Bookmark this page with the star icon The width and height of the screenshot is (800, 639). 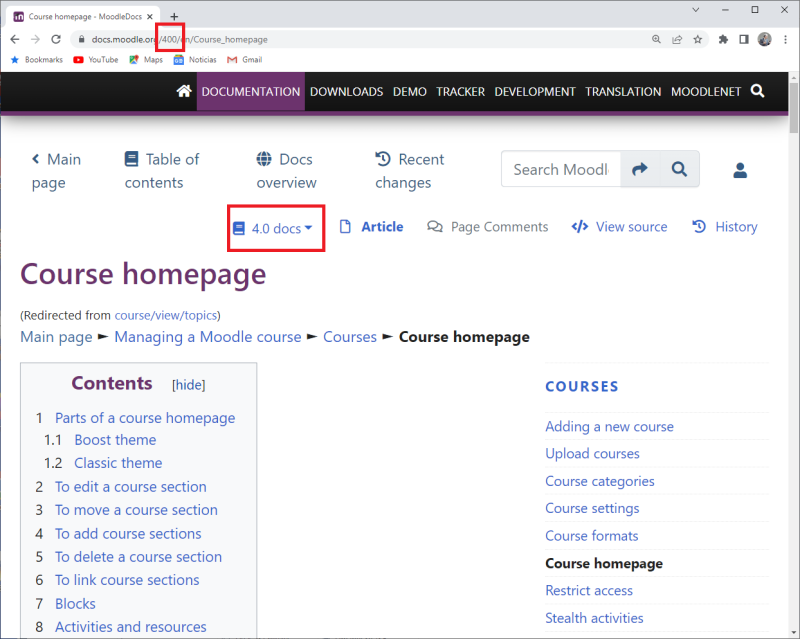tap(697, 39)
